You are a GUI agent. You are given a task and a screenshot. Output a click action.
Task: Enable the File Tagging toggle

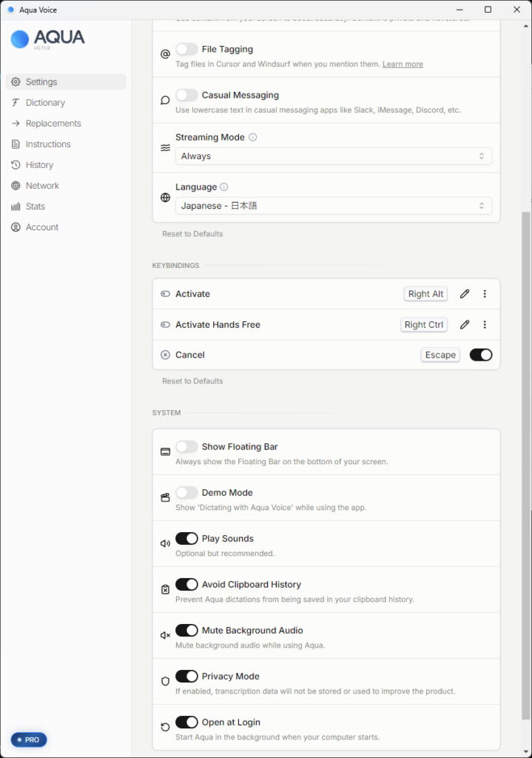(186, 50)
